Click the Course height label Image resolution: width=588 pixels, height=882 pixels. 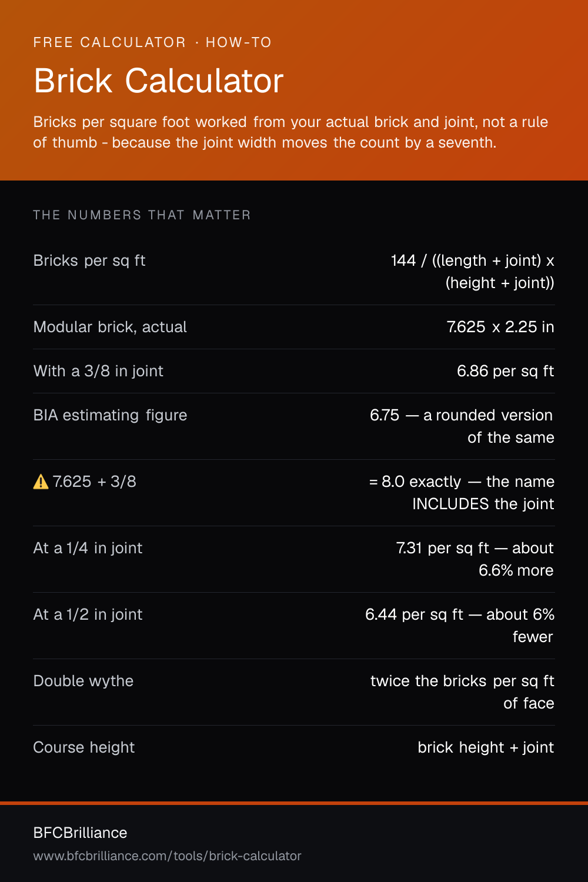coord(84,747)
